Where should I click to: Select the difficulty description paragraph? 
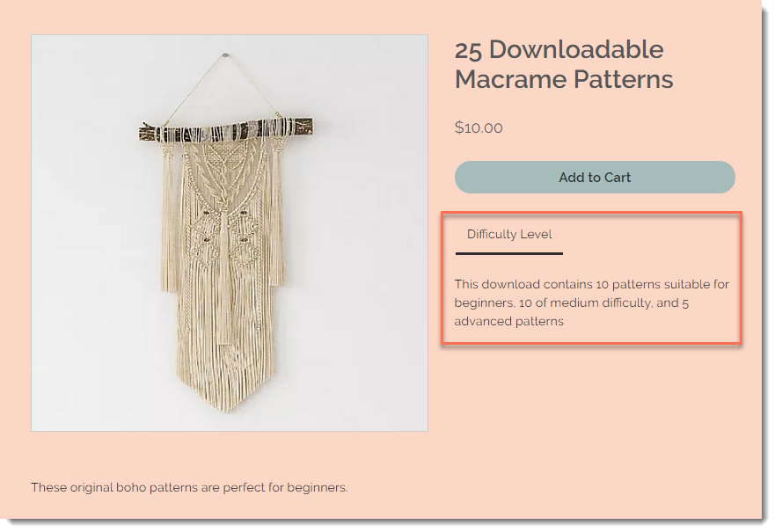click(592, 302)
